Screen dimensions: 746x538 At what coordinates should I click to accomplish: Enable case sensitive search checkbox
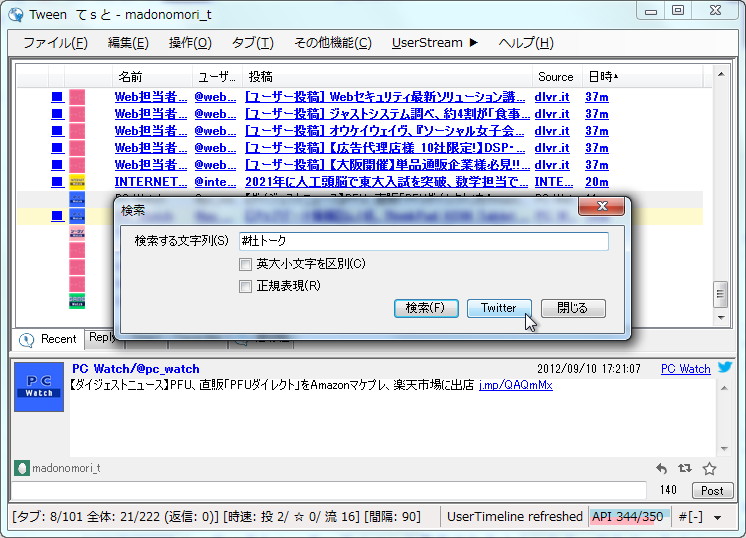pyautogui.click(x=245, y=264)
